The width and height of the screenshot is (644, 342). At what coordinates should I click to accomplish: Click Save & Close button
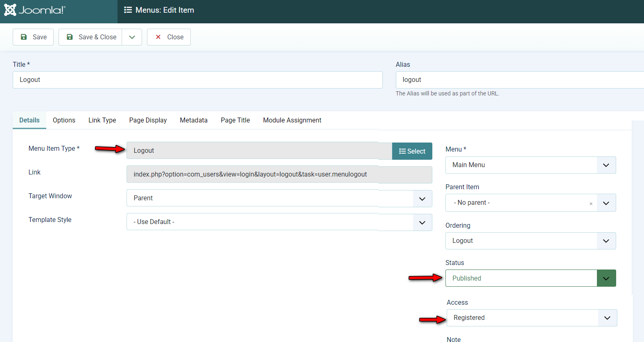tap(90, 37)
